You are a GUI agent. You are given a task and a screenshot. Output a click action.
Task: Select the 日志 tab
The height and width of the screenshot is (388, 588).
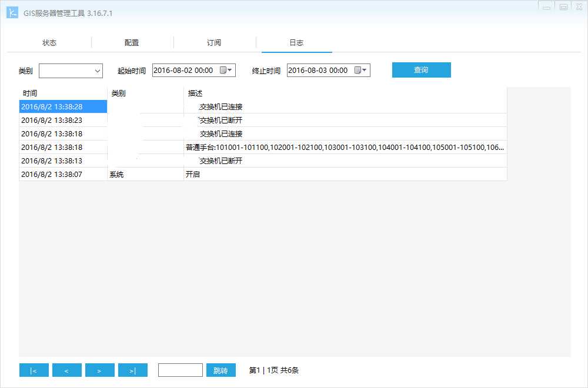[296, 43]
